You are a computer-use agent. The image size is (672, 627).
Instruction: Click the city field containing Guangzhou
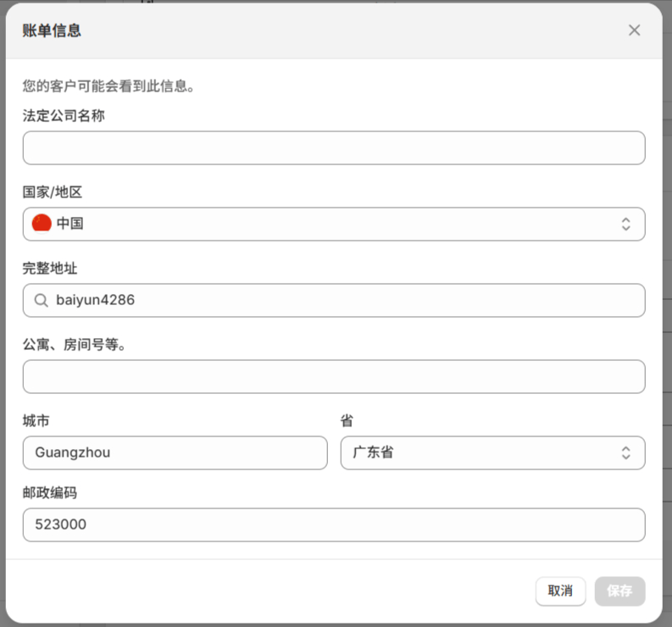click(175, 452)
